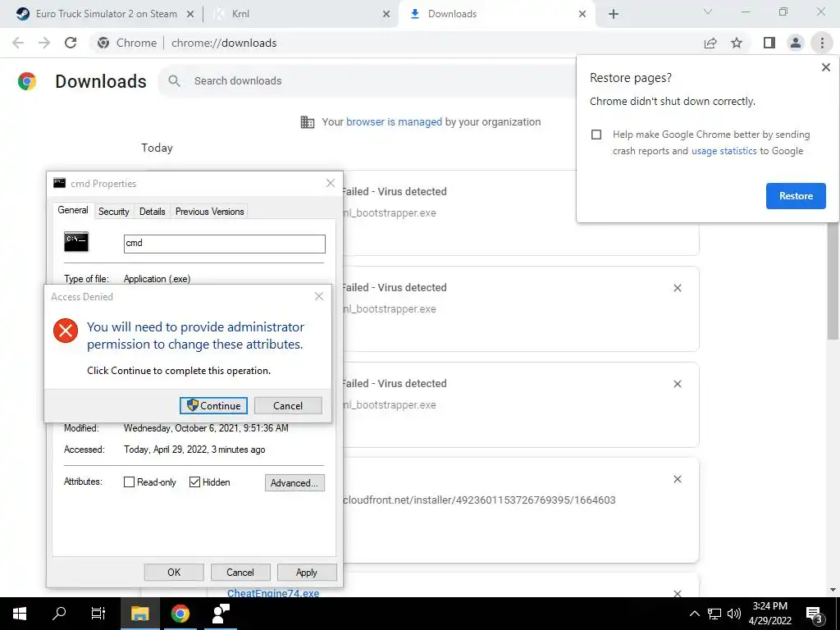Close the cmd Properties window
Screen dimensions: 840x630
tap(331, 183)
